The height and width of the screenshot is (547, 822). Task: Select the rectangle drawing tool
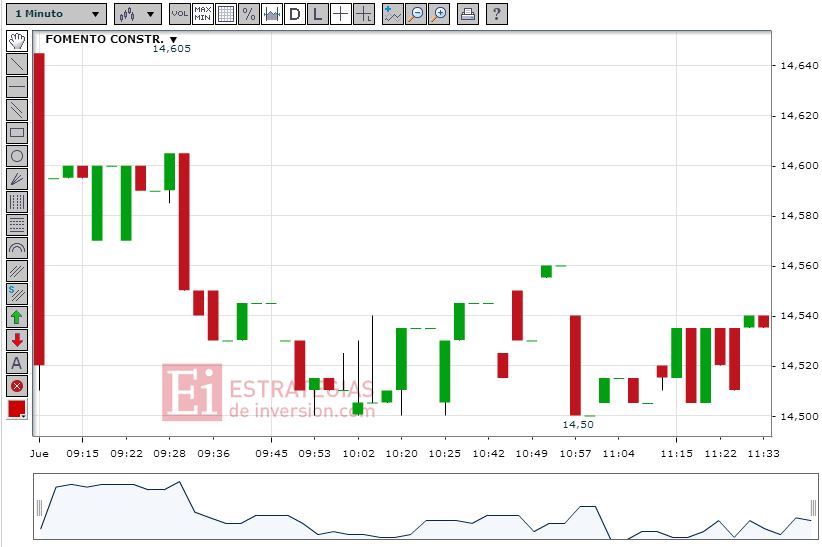[x=17, y=133]
